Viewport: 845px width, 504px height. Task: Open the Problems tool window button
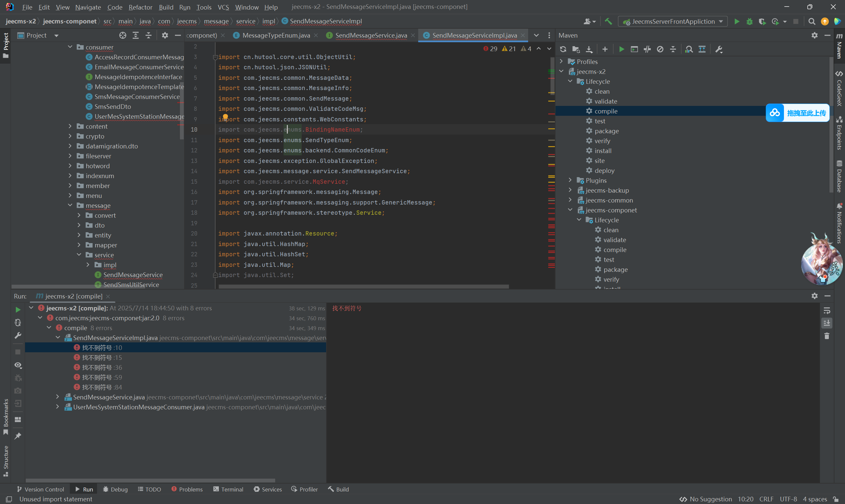pos(187,489)
